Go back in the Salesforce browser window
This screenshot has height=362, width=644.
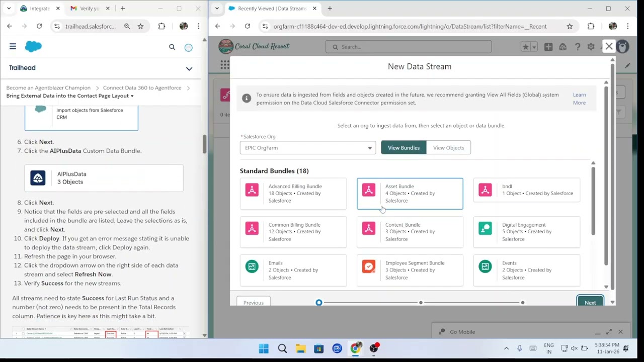tap(217, 26)
